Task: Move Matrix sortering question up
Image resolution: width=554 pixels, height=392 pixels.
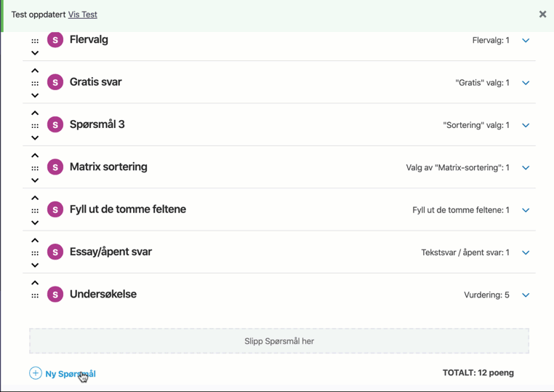Action: (35, 156)
